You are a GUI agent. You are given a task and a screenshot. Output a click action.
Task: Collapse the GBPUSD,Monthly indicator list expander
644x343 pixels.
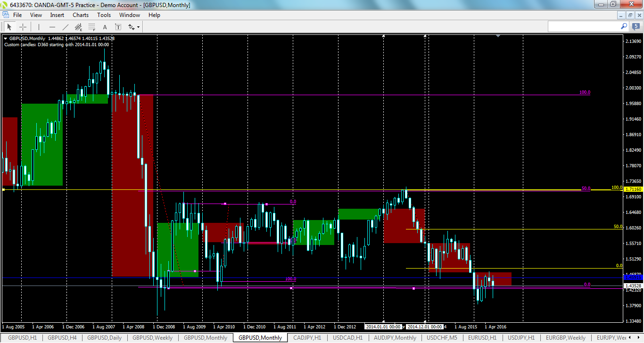point(5,38)
